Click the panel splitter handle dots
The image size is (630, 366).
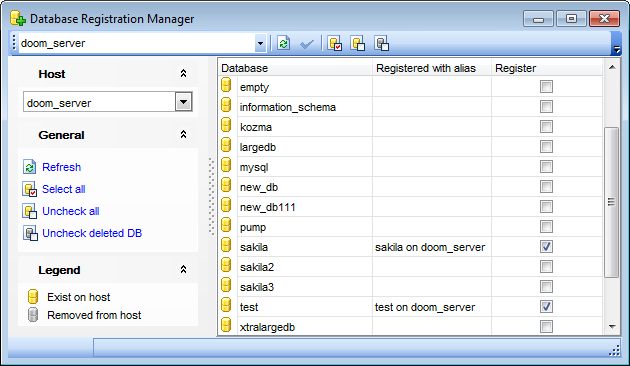tap(211, 196)
